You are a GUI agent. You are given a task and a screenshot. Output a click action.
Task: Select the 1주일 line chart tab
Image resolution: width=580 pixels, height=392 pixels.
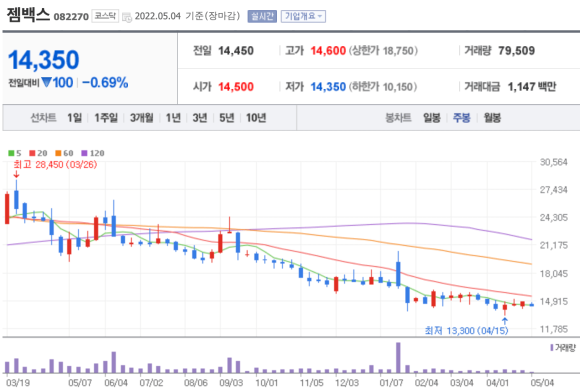pyautogui.click(x=106, y=118)
